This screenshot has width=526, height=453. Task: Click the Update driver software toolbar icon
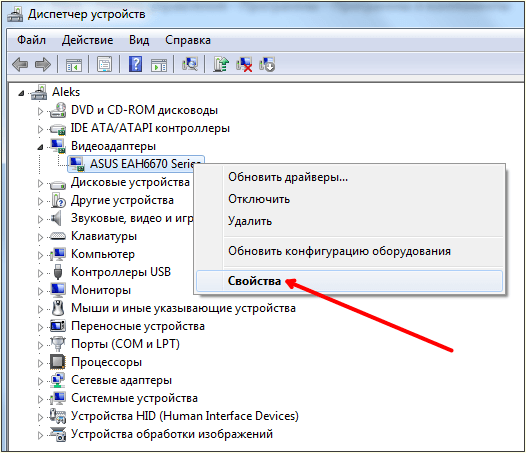[221, 64]
